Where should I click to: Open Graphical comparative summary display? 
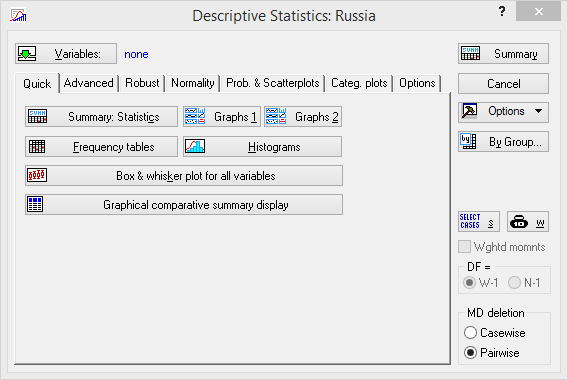coord(184,205)
